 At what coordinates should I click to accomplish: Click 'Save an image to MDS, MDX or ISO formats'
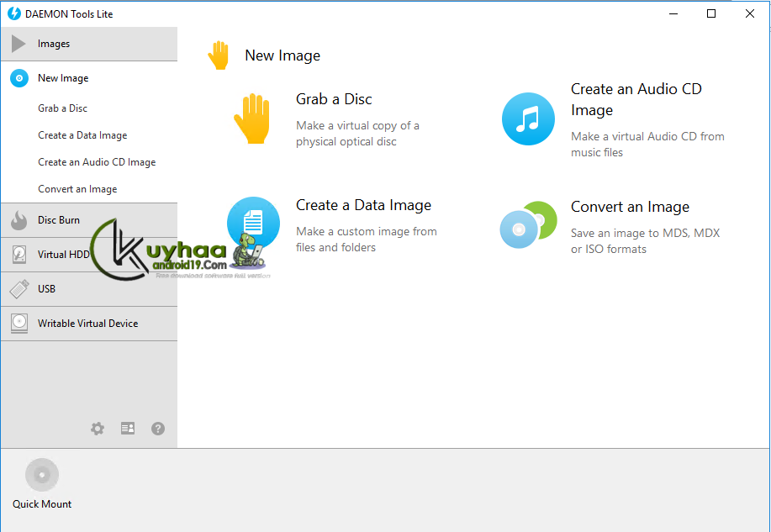click(645, 241)
